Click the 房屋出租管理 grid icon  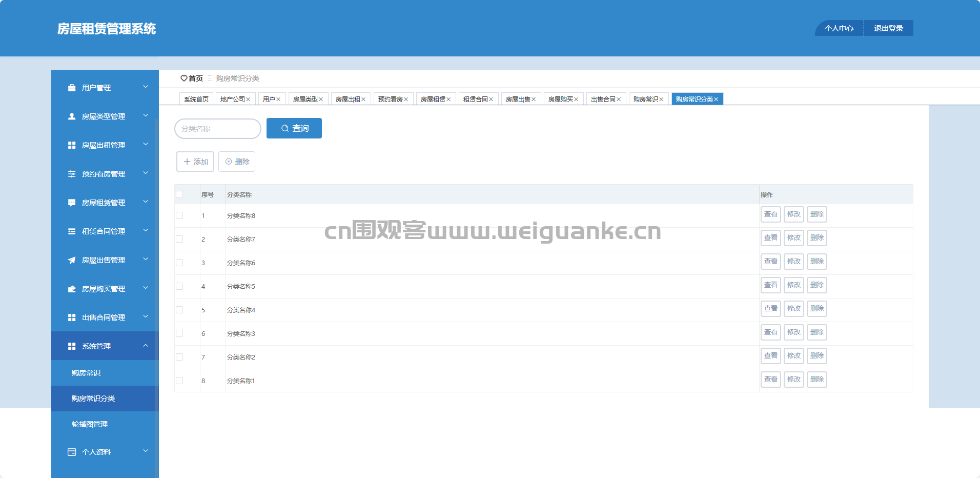tap(72, 145)
